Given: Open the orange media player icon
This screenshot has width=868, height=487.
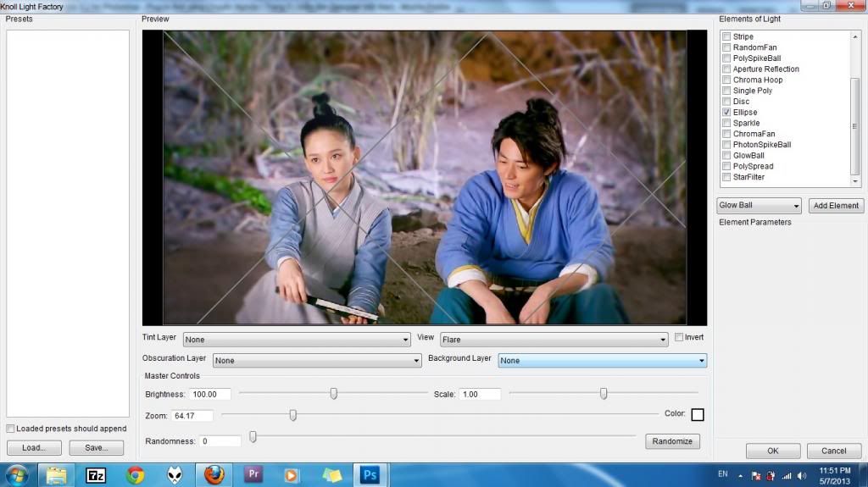Looking at the screenshot, I should coord(292,475).
